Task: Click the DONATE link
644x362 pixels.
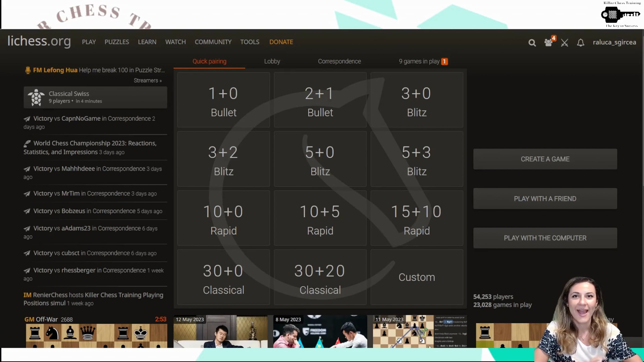Action: tap(281, 42)
